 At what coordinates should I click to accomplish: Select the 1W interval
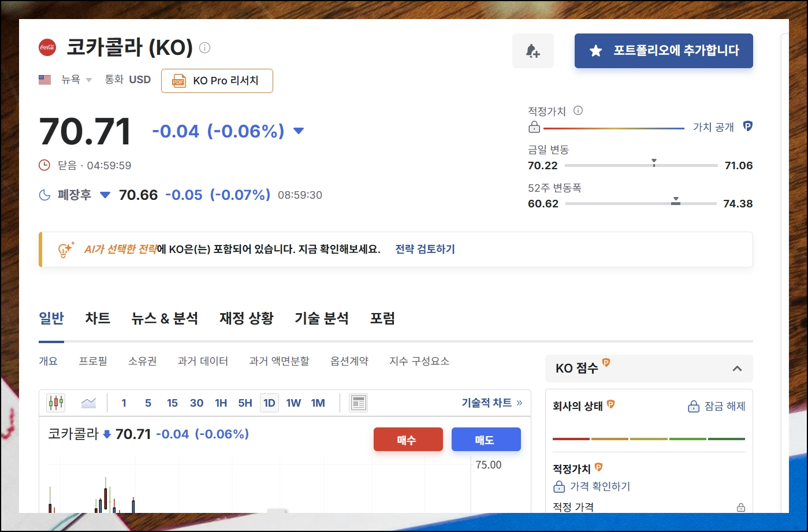coord(294,403)
